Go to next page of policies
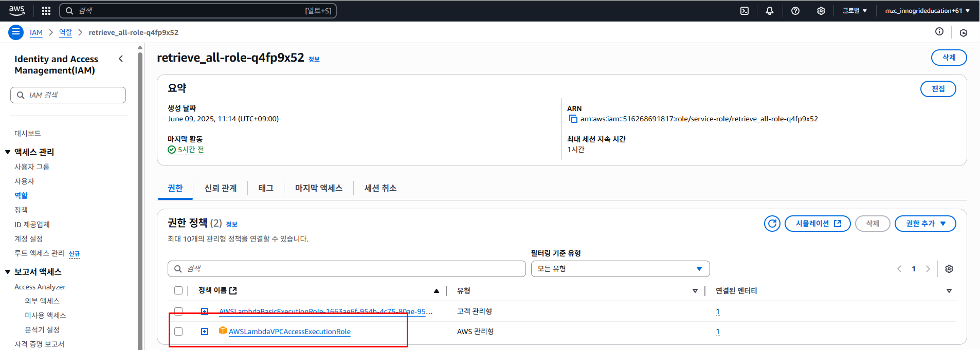This screenshot has height=350, width=980. coord(928,269)
